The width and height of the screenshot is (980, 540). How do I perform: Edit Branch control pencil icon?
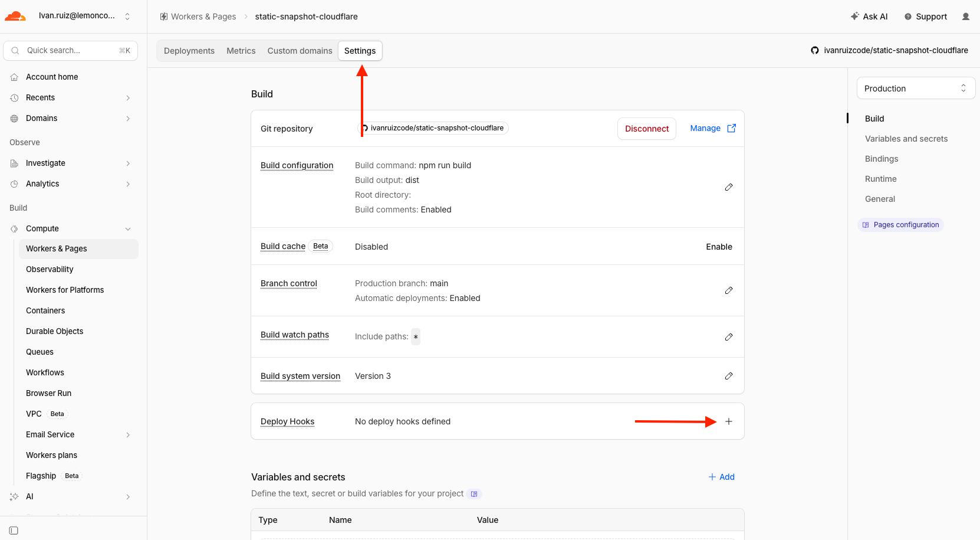(729, 290)
